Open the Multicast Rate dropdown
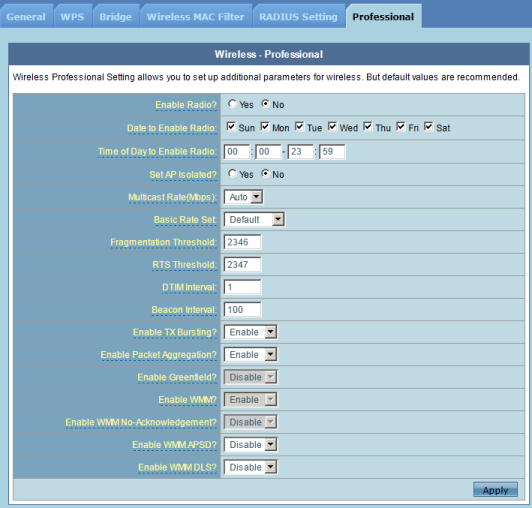532x508 pixels. [x=243, y=197]
